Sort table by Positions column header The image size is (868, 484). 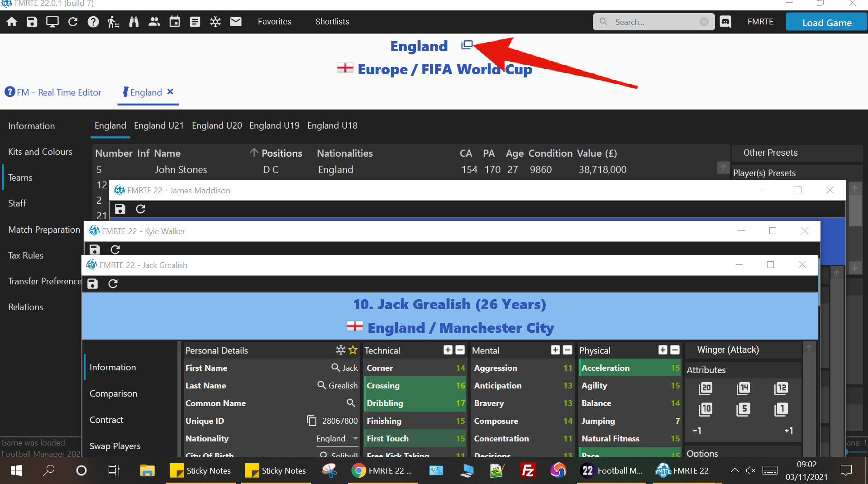281,153
